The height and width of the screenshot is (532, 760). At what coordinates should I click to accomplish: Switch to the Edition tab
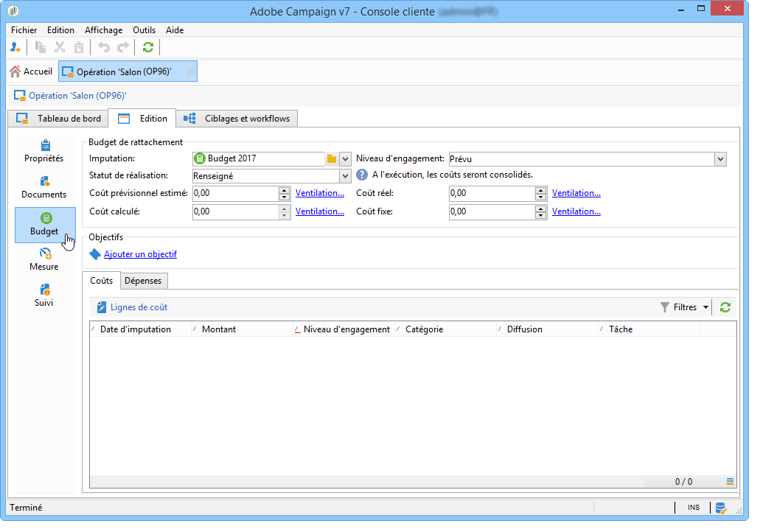[x=142, y=118]
